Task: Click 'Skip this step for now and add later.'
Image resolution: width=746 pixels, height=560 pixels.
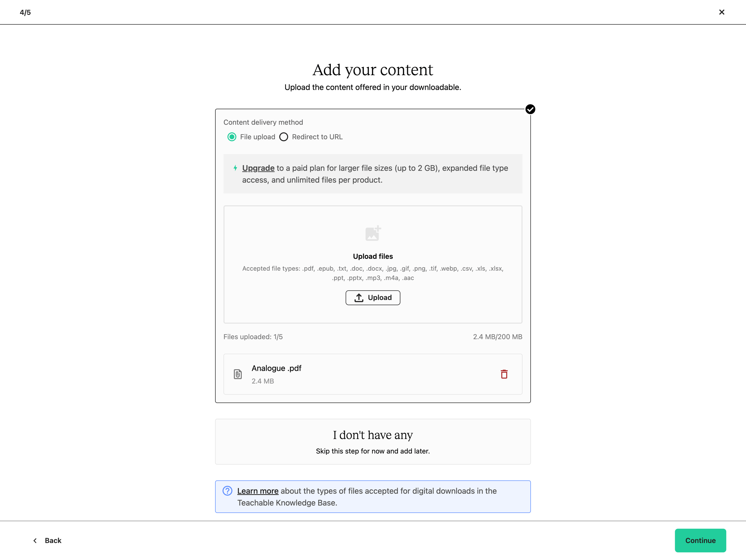Action: click(373, 451)
